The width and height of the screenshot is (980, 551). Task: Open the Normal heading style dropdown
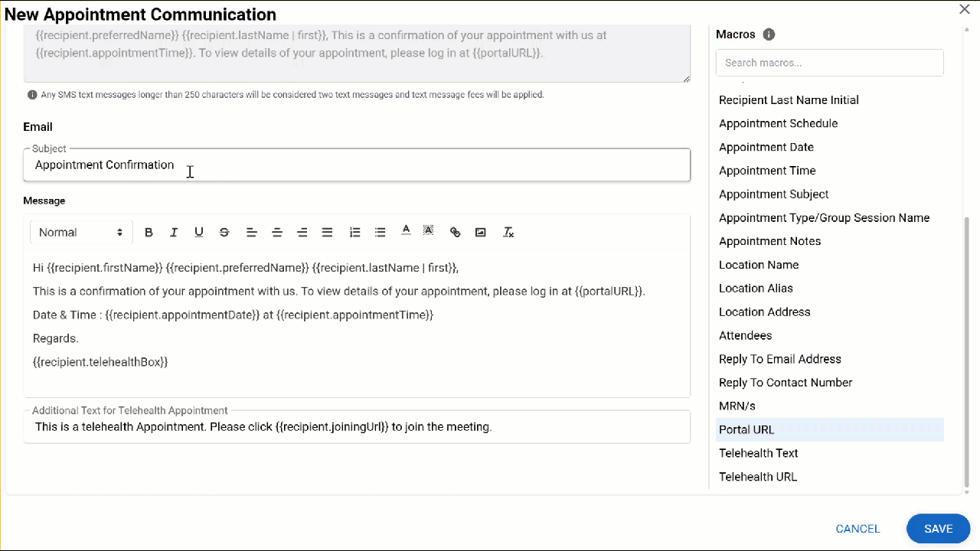click(x=80, y=233)
